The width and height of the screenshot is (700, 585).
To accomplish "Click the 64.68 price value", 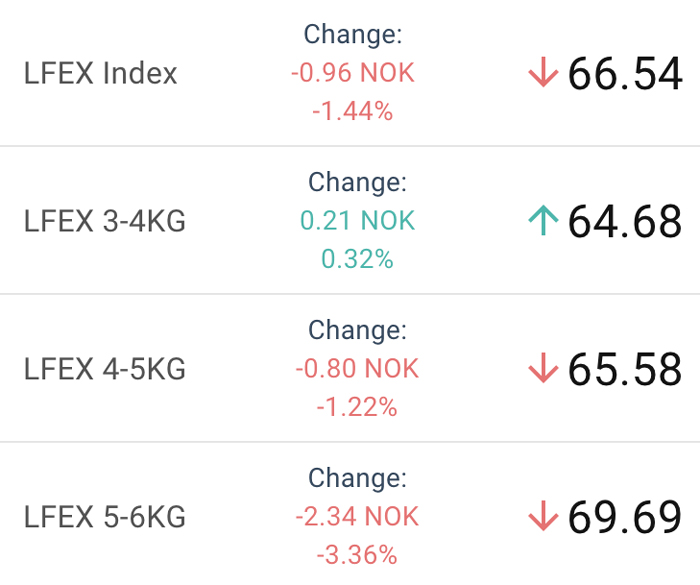I will tap(625, 221).
